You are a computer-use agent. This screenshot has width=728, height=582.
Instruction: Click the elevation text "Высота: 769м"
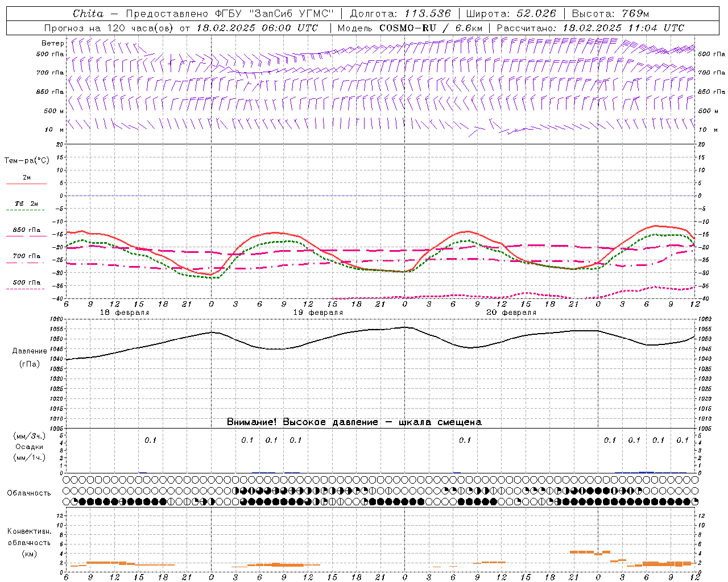(x=611, y=14)
